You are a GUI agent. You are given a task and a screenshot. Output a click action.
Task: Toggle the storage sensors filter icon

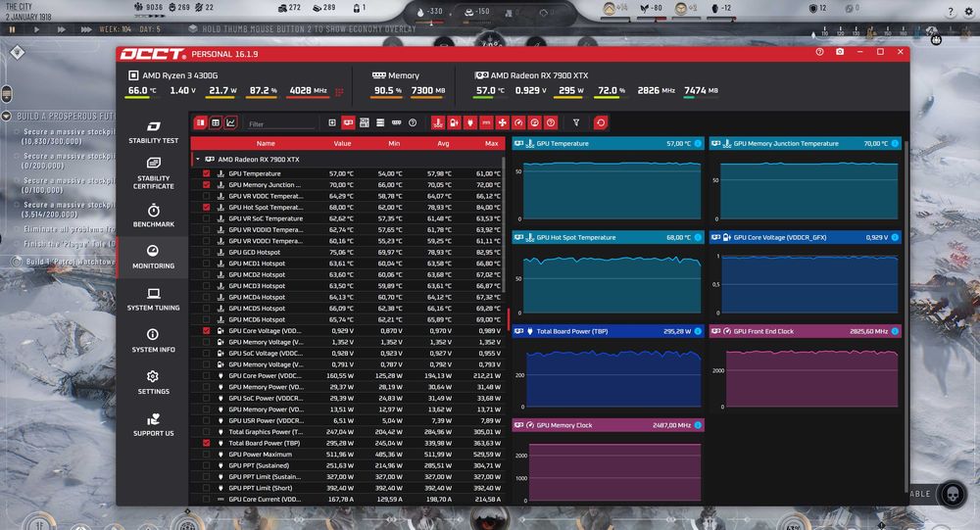380,122
